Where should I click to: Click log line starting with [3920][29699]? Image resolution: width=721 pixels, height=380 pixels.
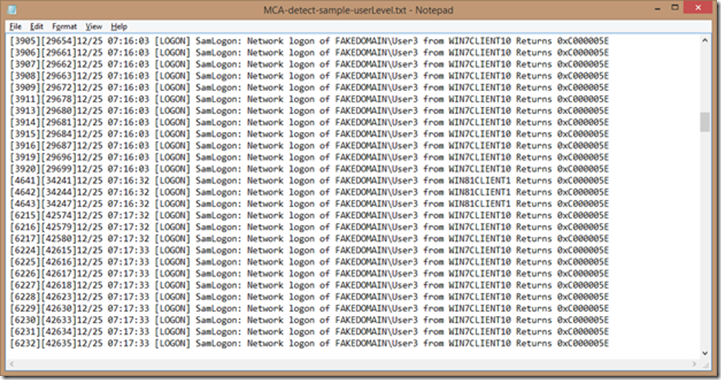tap(309, 169)
